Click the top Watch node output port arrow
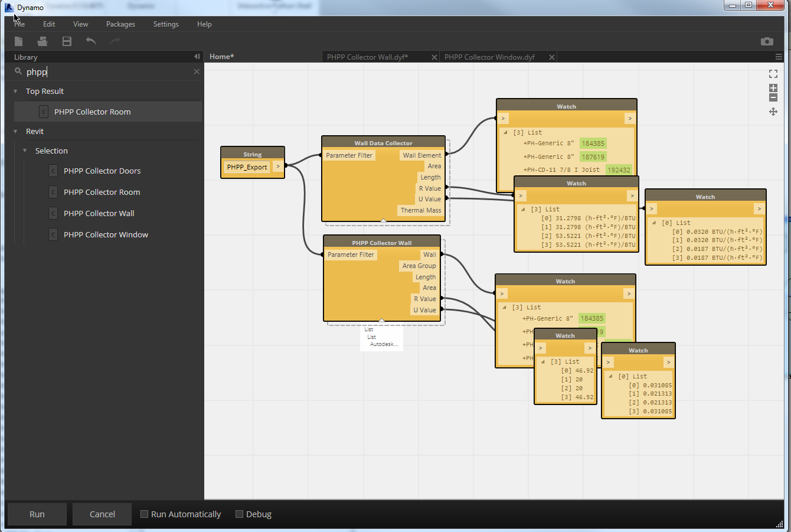This screenshot has width=791, height=532. pos(630,119)
